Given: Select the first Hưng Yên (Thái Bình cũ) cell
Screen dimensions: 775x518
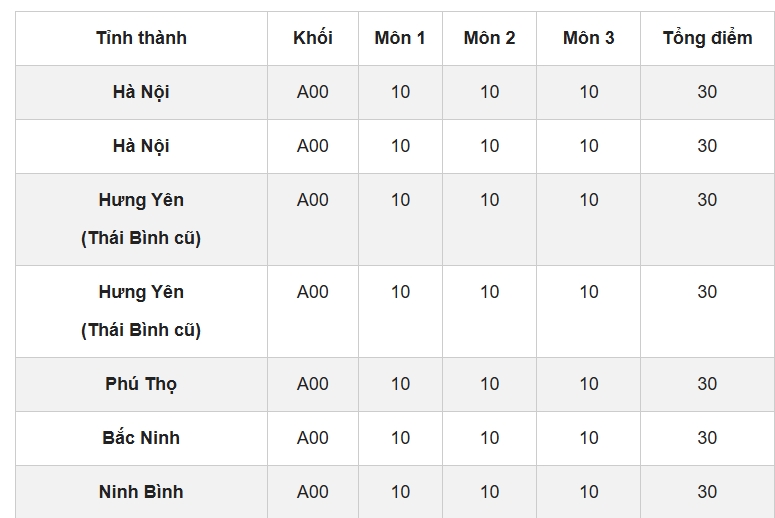Looking at the screenshot, I should click(x=141, y=219).
